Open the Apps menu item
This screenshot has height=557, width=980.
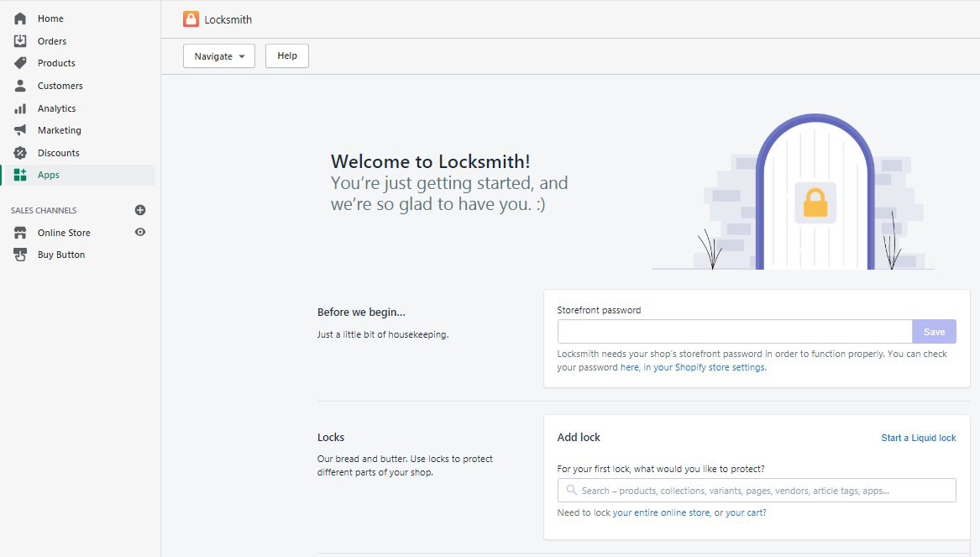point(49,175)
